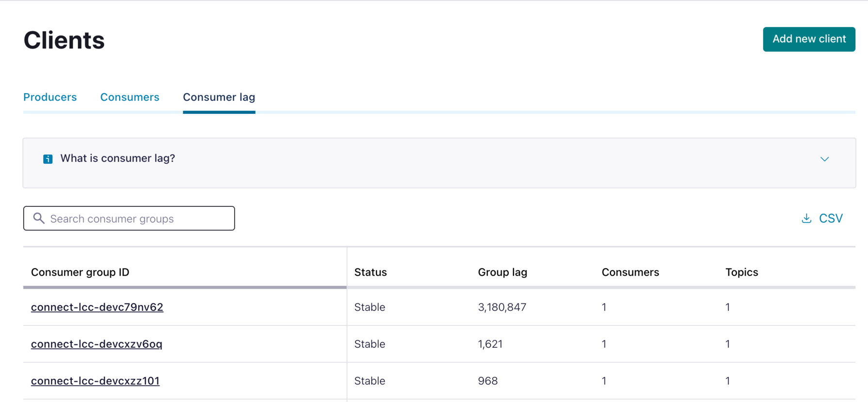868x402 pixels.
Task: Click the search magnifier icon
Action: pyautogui.click(x=39, y=218)
